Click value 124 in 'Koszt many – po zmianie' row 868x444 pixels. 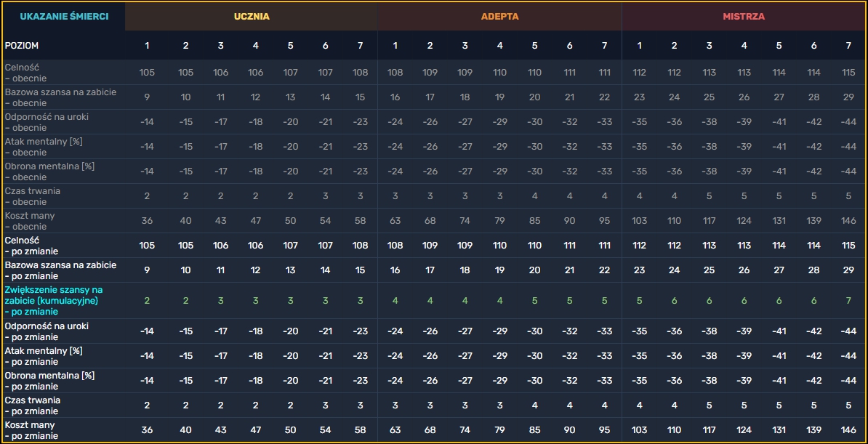[744, 430]
